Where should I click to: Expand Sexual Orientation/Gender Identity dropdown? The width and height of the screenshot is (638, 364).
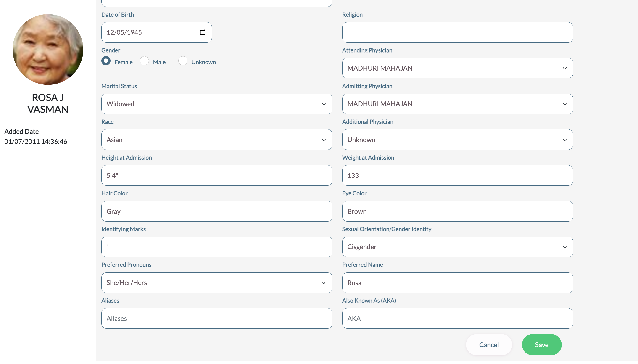tap(457, 247)
